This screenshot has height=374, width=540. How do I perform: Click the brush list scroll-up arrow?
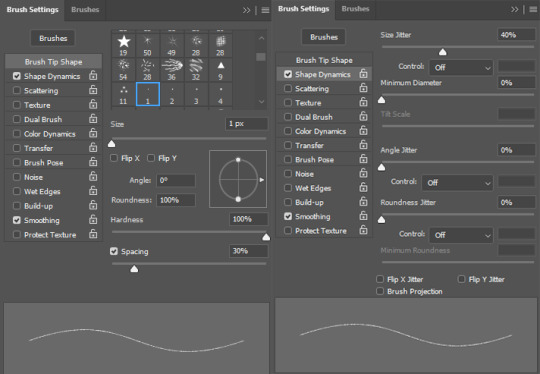[x=261, y=38]
